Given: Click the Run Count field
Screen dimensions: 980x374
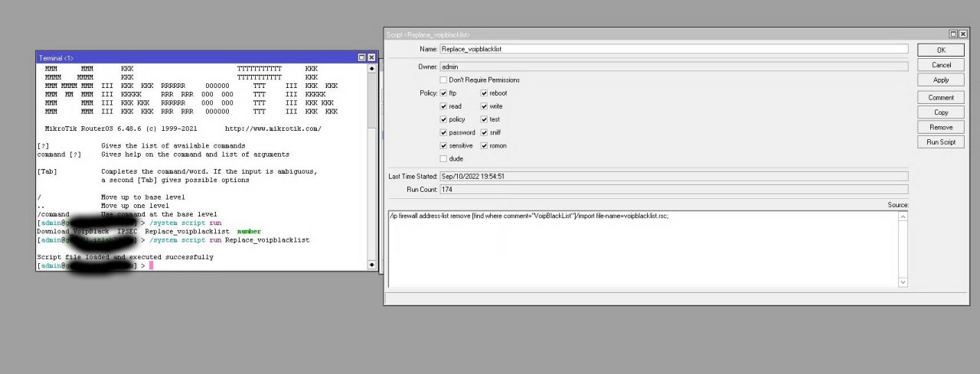Looking at the screenshot, I should tap(674, 189).
